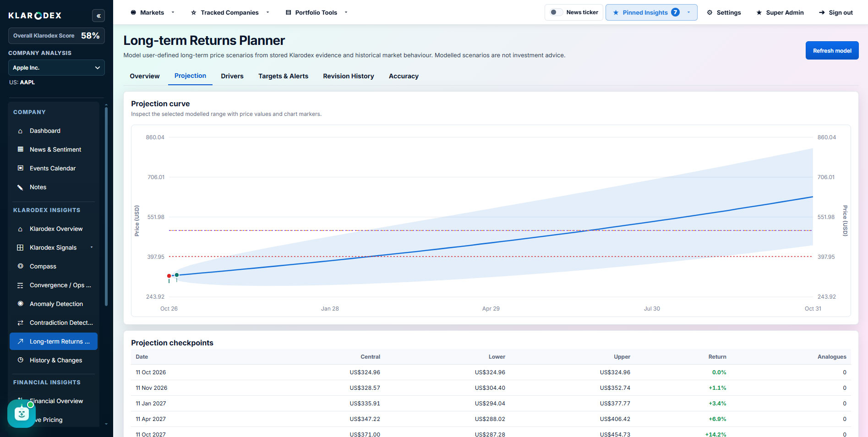Click the Overall Klarodex Score badge

[x=56, y=36]
